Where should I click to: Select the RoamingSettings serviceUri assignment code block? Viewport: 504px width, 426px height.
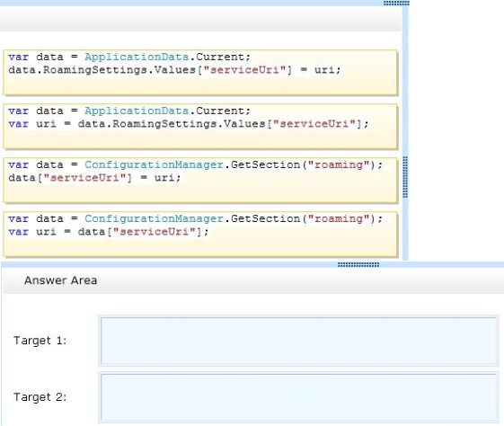200,72
